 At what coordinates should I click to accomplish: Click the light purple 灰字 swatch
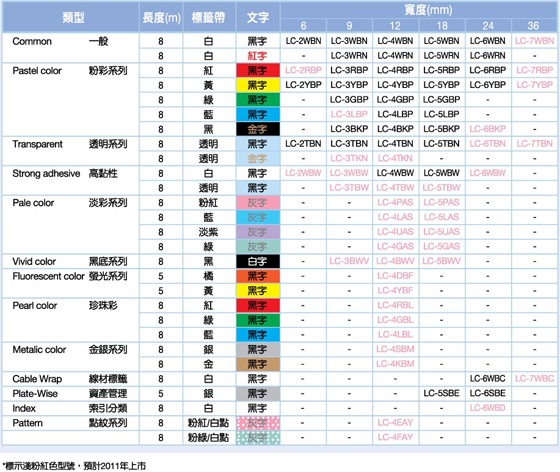pos(258,232)
